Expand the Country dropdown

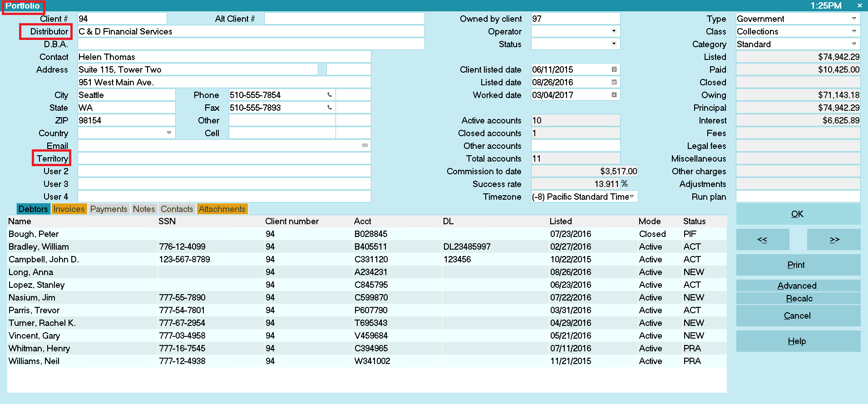(169, 133)
